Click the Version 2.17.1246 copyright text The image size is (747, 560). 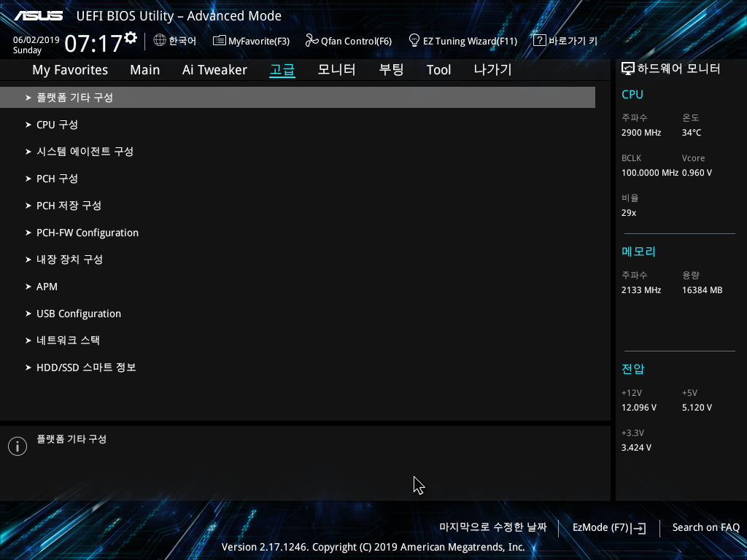pos(373,547)
